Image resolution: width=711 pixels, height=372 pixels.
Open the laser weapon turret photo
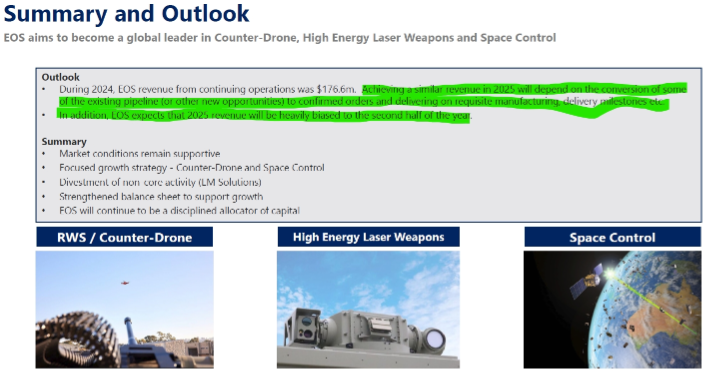point(368,309)
